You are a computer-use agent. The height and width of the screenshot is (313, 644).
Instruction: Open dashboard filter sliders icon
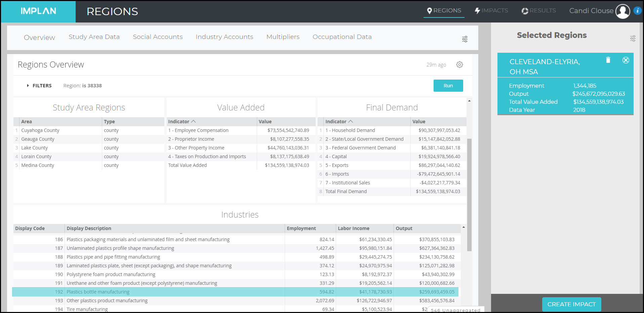click(x=465, y=39)
